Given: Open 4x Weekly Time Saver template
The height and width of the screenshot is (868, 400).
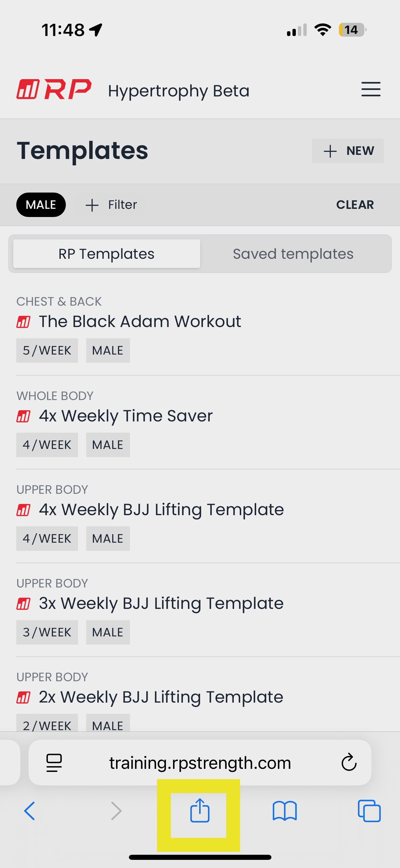Looking at the screenshot, I should (x=126, y=416).
